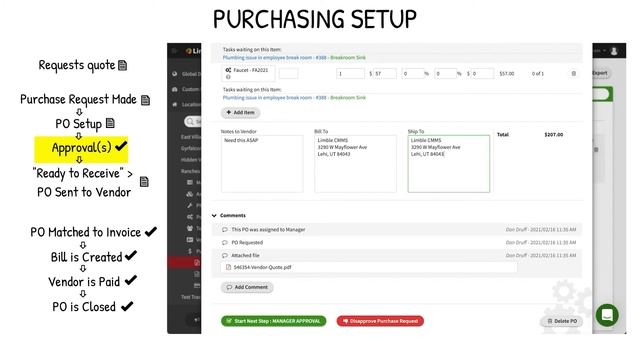Click the first percent field in Faucet row
The width and height of the screenshot is (640, 360).
pyautogui.click(x=412, y=73)
